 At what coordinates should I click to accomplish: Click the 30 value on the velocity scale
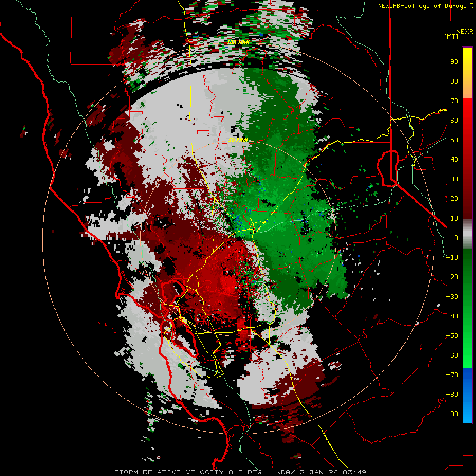coord(454,179)
